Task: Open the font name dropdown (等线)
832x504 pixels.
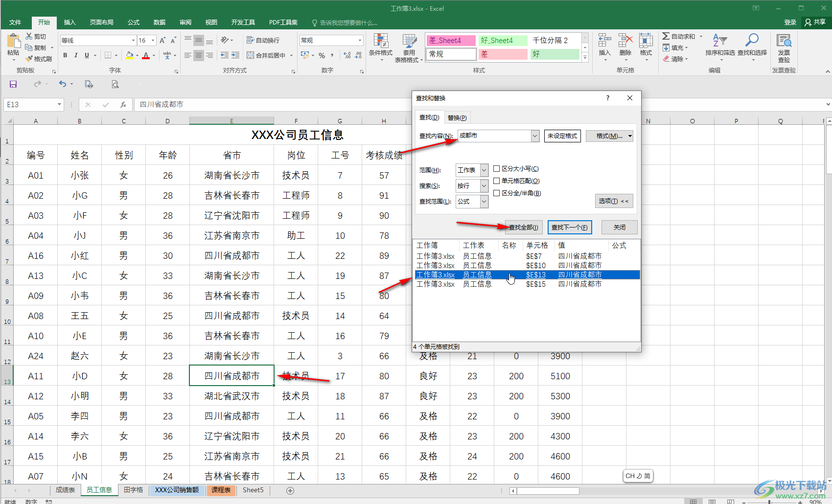Action: click(x=133, y=40)
